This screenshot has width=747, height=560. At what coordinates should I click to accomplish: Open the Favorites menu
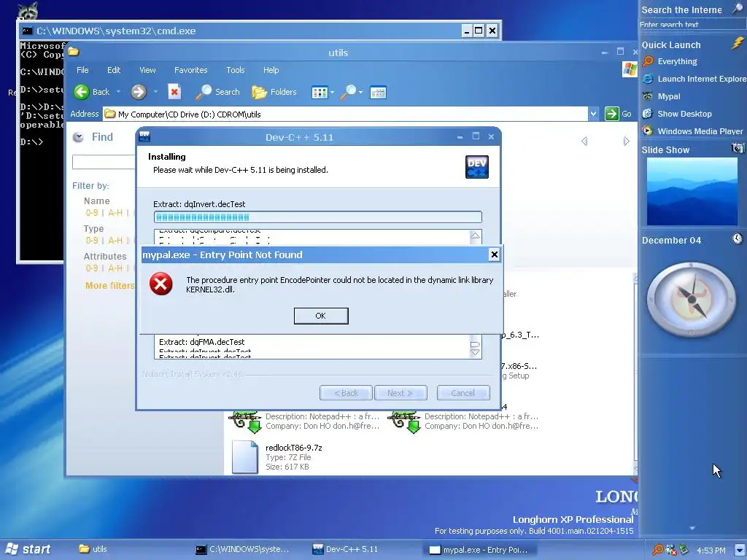[x=190, y=70]
